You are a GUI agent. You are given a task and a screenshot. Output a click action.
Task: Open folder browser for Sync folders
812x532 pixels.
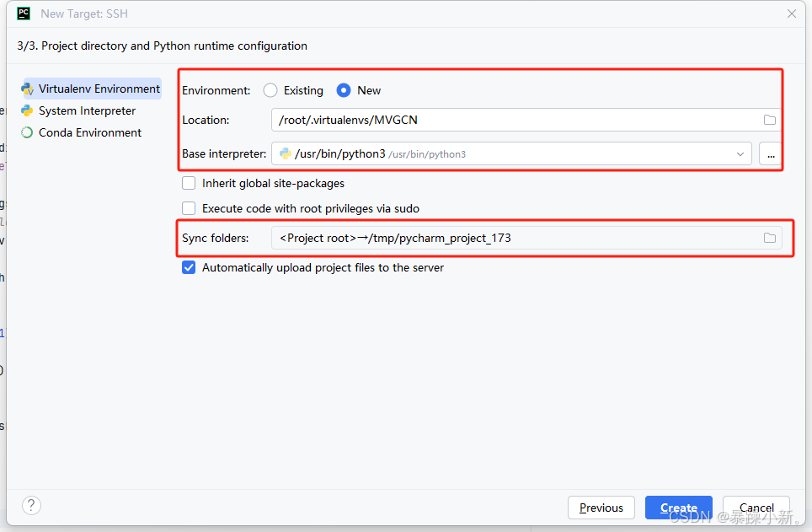[x=770, y=238]
